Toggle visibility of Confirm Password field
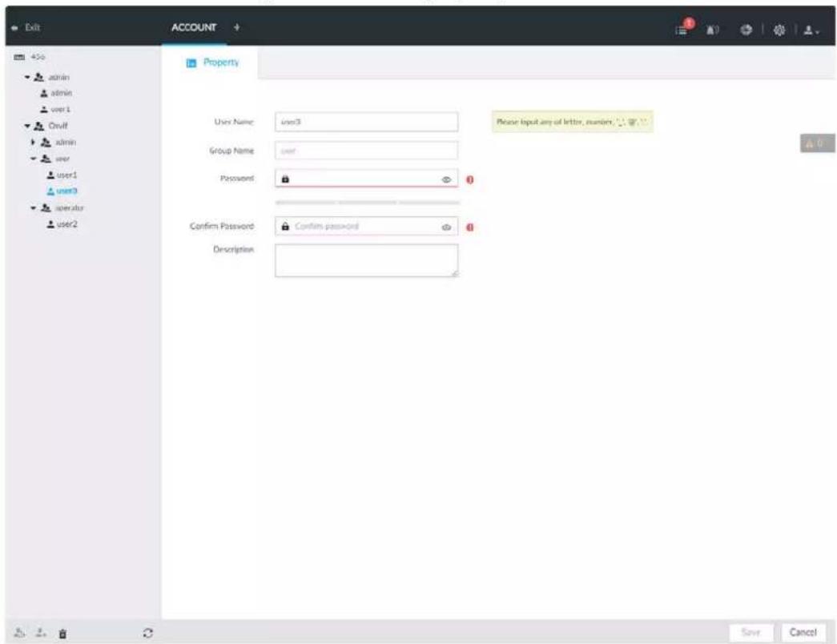The height and width of the screenshot is (644, 837). point(446,227)
